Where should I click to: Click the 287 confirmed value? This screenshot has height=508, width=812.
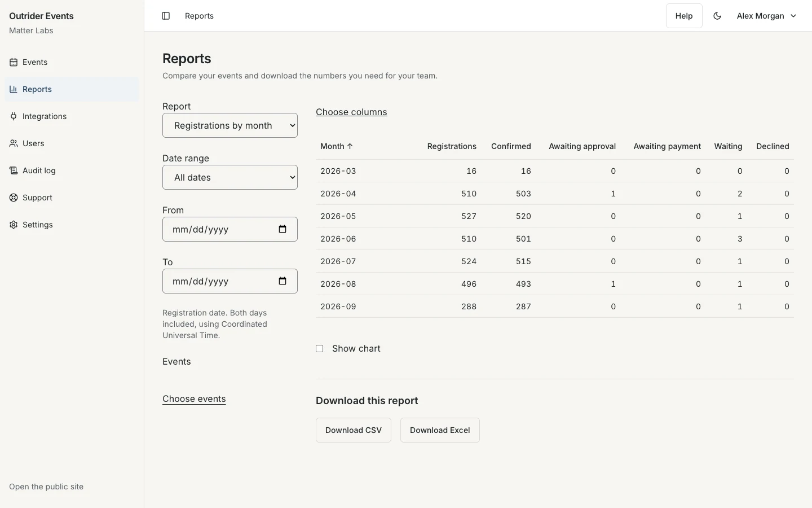pos(523,306)
